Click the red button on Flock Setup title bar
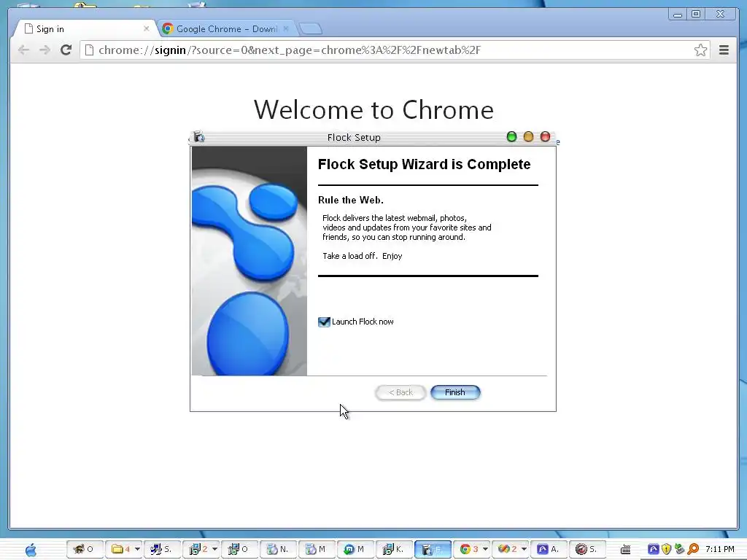 click(x=545, y=137)
